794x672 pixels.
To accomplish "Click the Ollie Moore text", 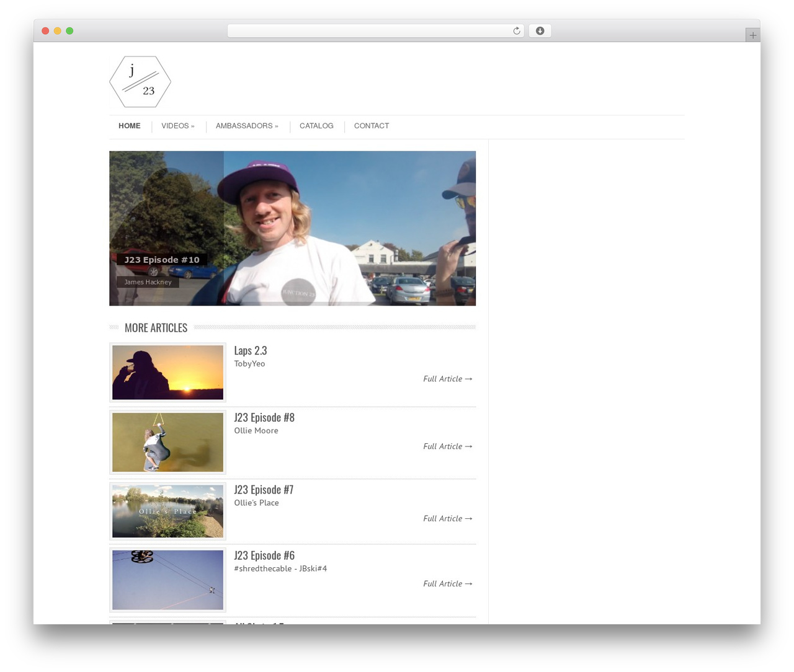I will (256, 431).
